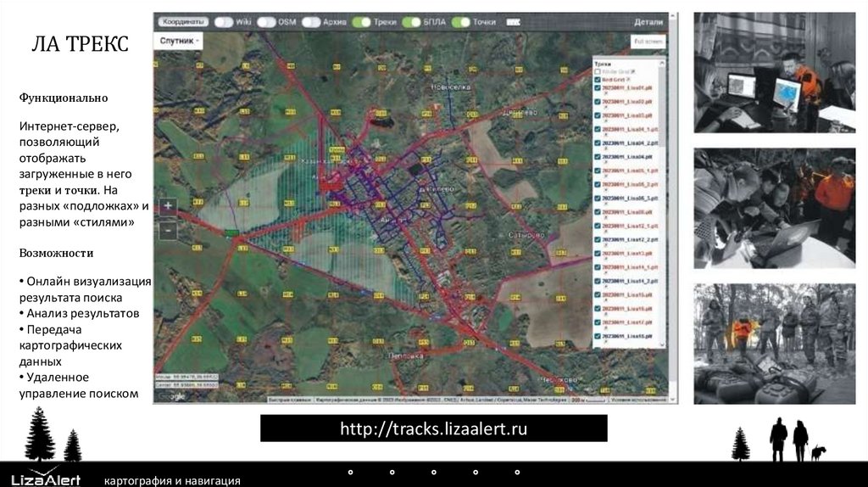This screenshot has height=487, width=868.
Task: Click the Center coordinates readout
Action: [x=186, y=384]
